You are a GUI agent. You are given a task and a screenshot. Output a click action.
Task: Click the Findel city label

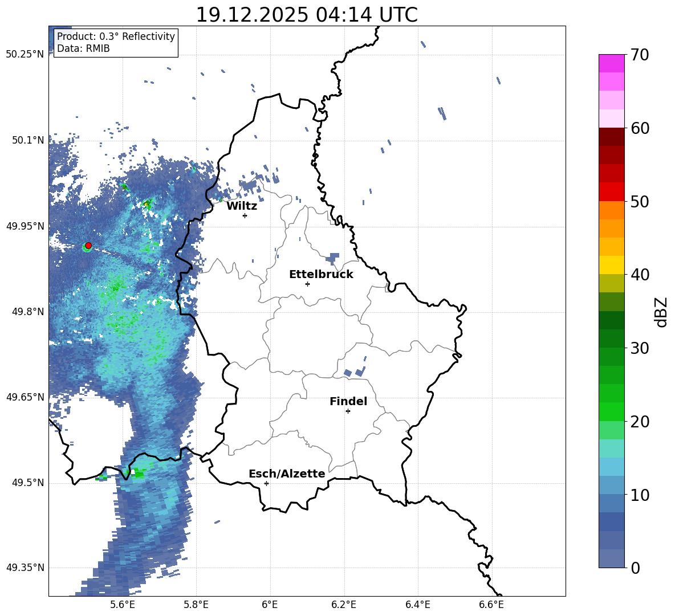[348, 401]
